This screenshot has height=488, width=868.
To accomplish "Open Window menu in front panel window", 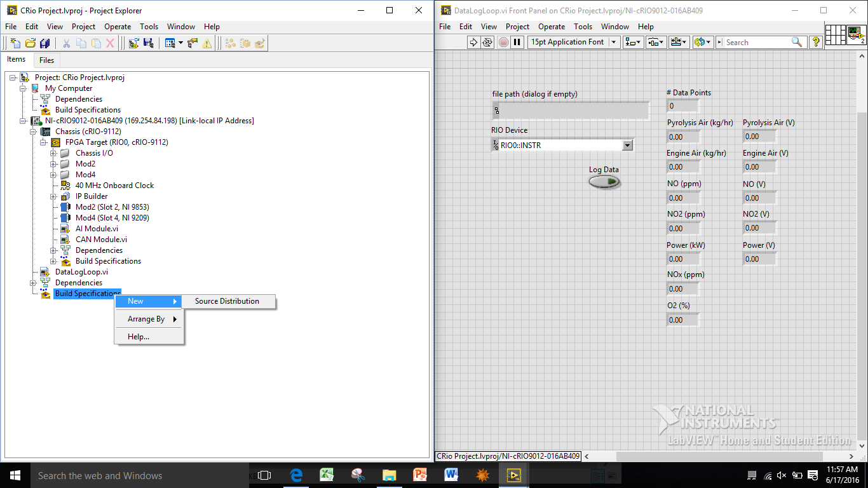I will [614, 27].
